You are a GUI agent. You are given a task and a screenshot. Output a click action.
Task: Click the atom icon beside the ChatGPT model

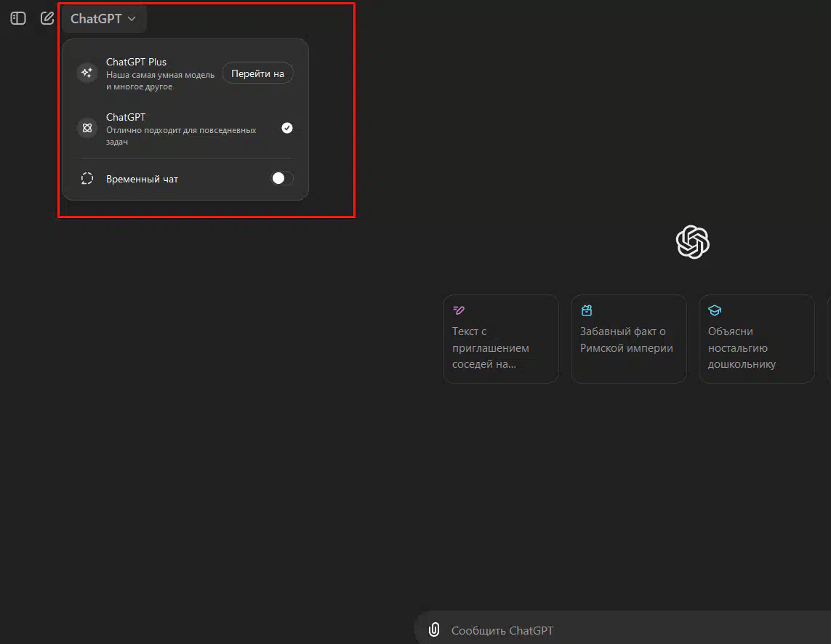tap(87, 128)
